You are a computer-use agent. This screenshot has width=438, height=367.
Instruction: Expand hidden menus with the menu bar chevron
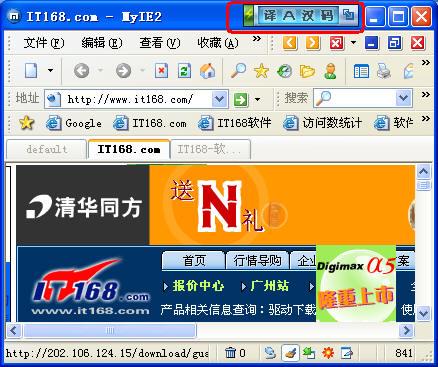click(256, 39)
